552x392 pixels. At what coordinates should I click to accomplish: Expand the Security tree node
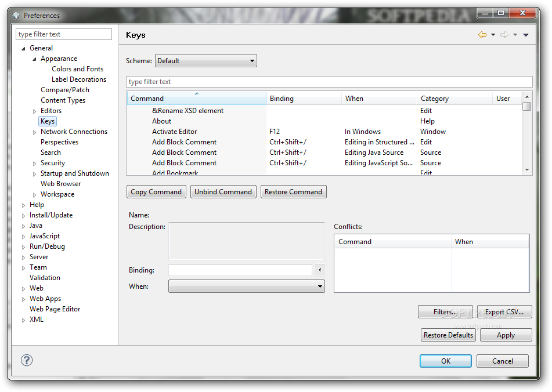[34, 164]
